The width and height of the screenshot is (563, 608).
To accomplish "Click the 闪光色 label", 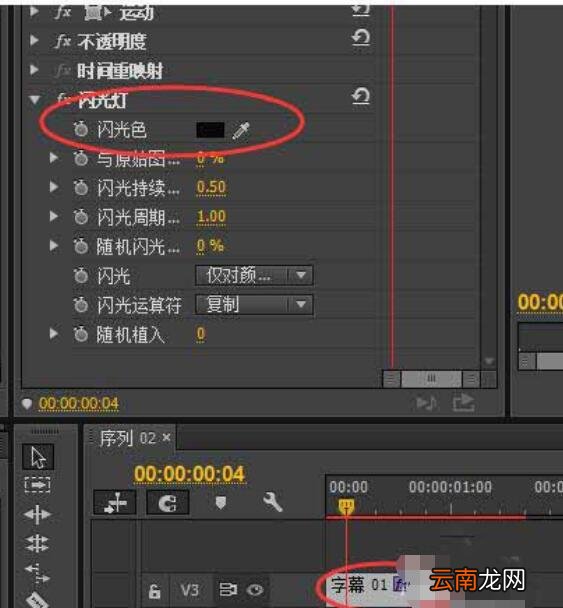I will point(121,130).
